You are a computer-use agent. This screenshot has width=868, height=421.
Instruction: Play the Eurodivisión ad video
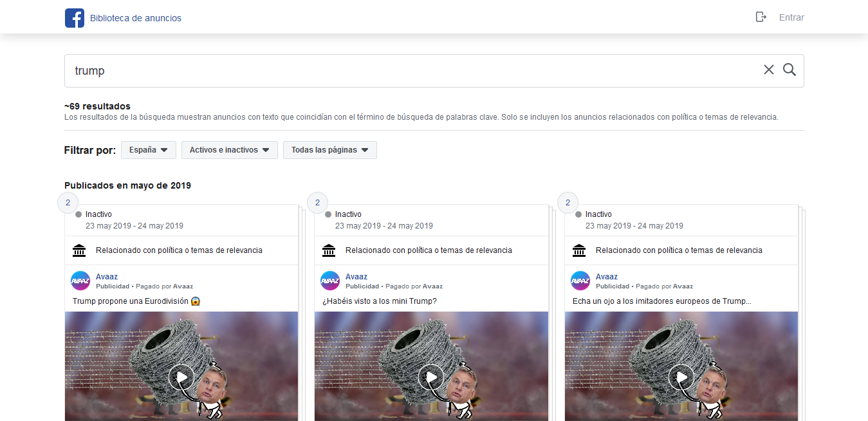coord(181,378)
